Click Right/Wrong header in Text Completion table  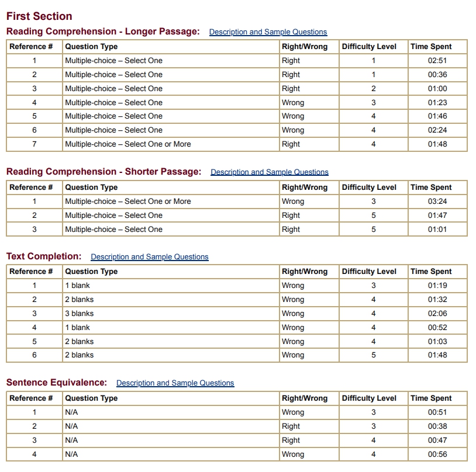coord(305,272)
